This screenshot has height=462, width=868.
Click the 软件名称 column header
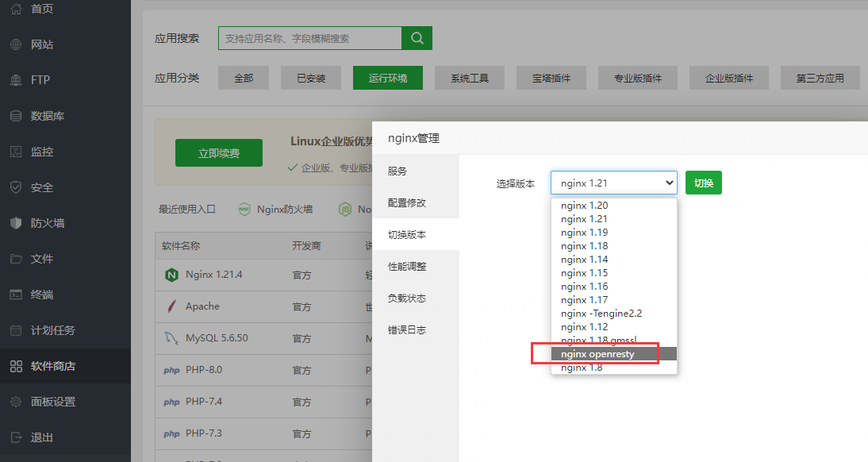tap(181, 246)
